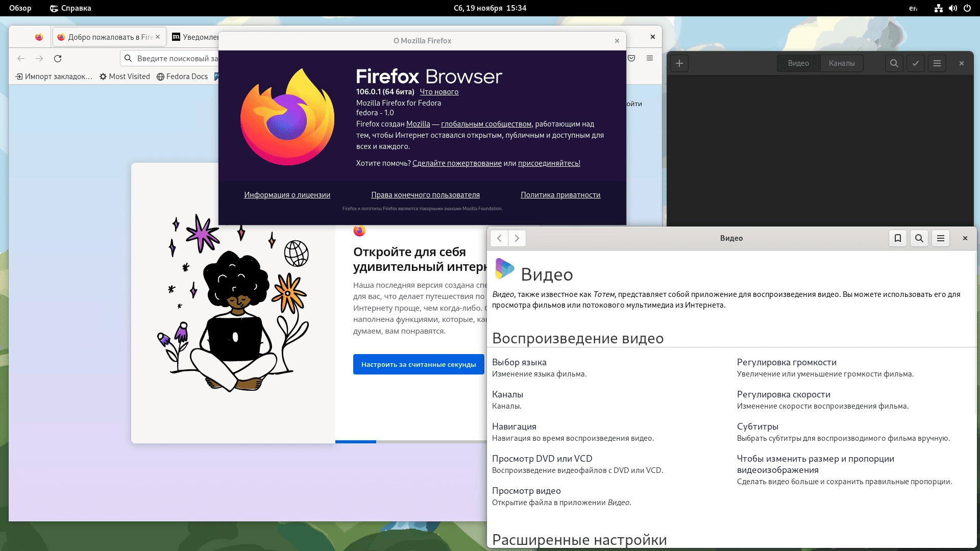Close the Видео help window
The width and height of the screenshot is (980, 551).
coord(965,238)
